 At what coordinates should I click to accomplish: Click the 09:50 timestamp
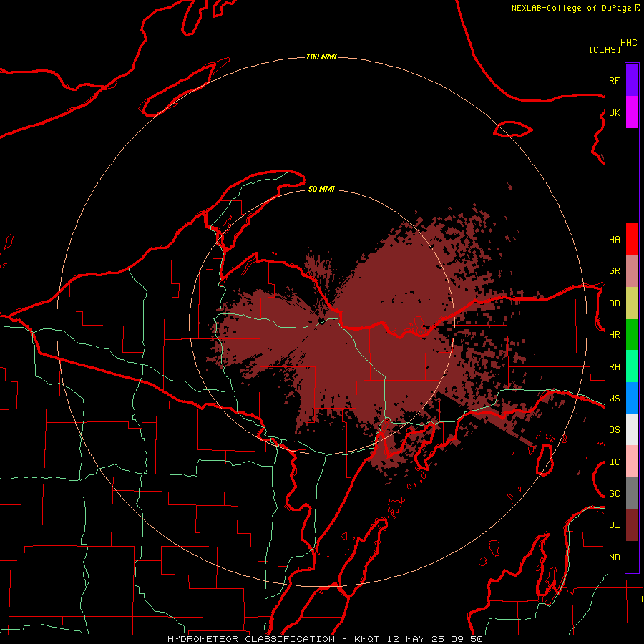[x=467, y=639]
